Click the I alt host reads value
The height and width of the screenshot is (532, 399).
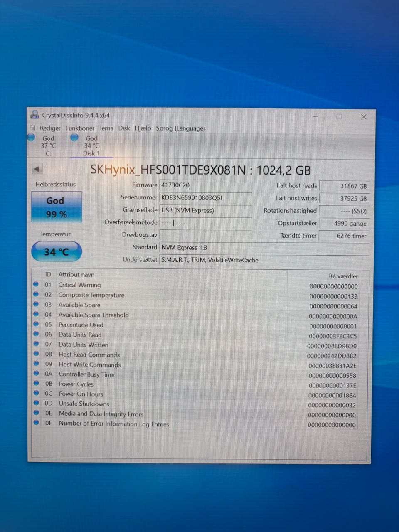click(x=345, y=186)
